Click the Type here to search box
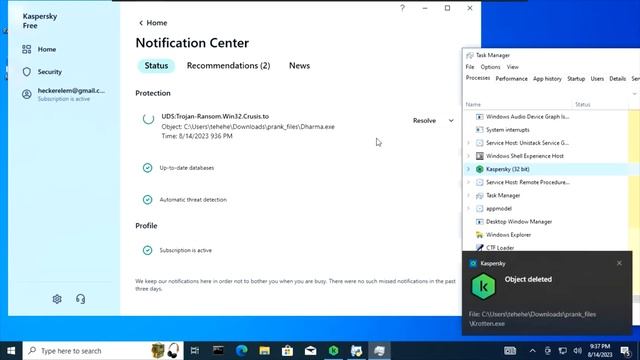Screen dimensions: 640x360 pos(103,351)
